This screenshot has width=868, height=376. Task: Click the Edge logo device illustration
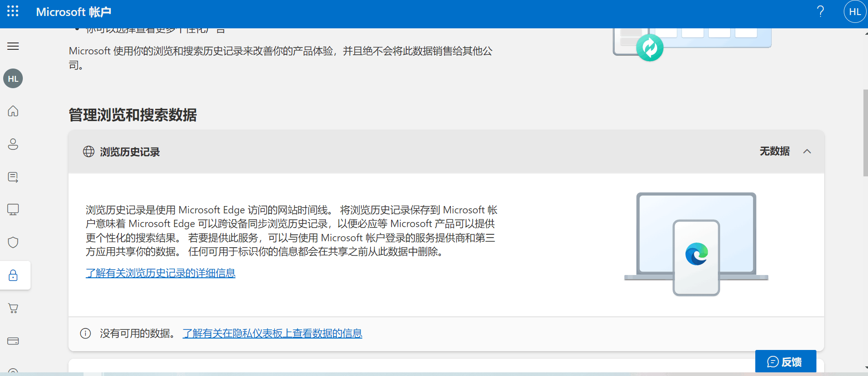(x=696, y=244)
